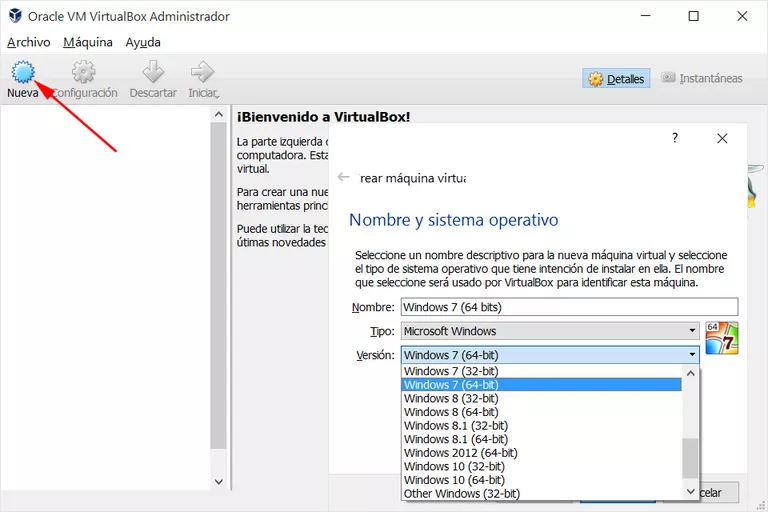Switch to Detalles view button
This screenshot has height=512, width=768.
(616, 78)
